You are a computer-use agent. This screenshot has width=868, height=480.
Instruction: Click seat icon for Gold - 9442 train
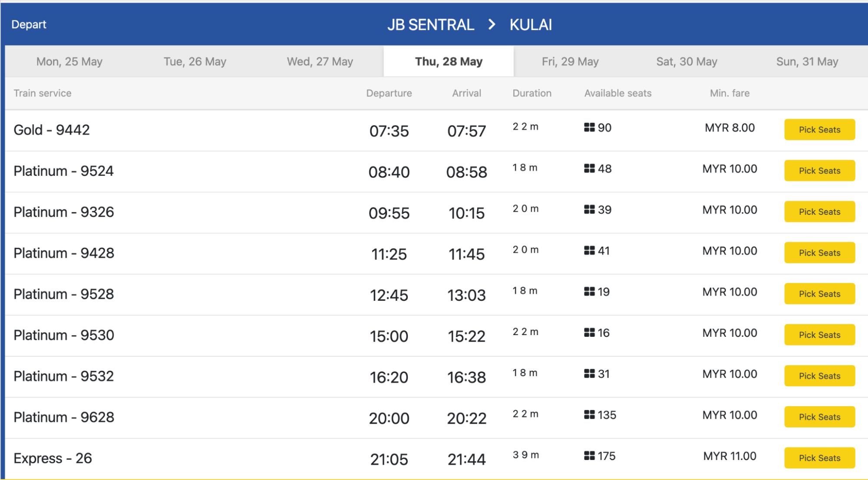589,128
